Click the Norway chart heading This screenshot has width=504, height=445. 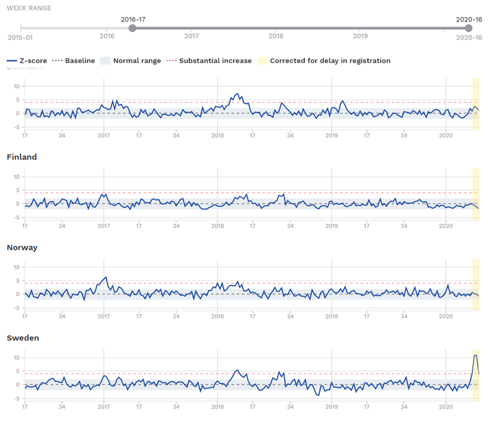21,247
